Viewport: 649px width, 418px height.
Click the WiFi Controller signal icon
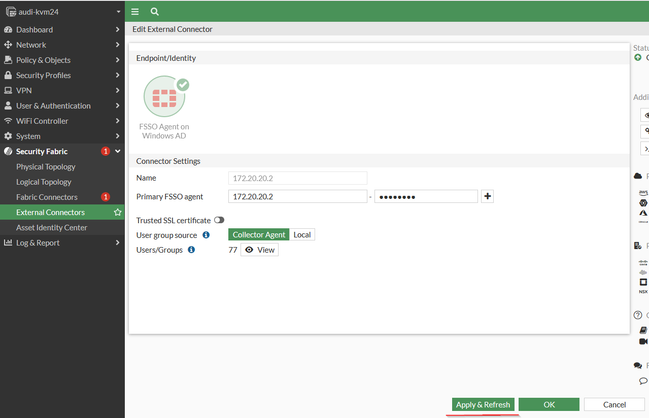pos(8,121)
